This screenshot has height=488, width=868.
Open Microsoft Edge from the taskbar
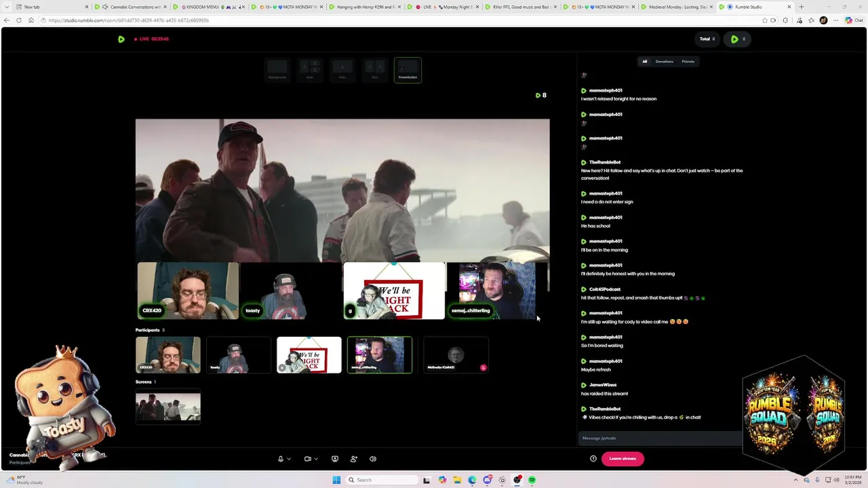click(x=472, y=480)
